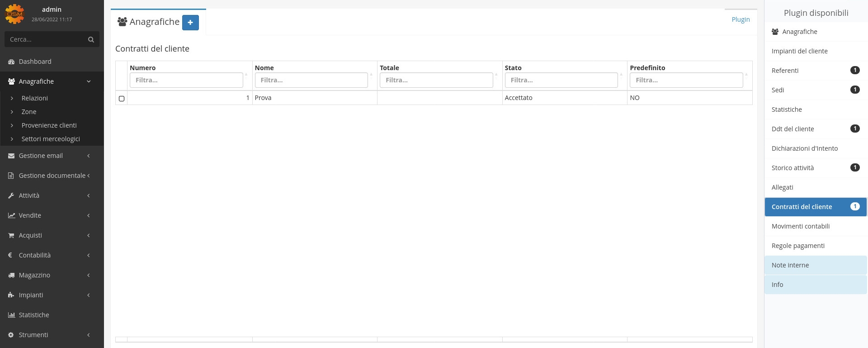Click the Plugin link at top right
Image resolution: width=868 pixels, height=348 pixels.
pyautogui.click(x=741, y=19)
